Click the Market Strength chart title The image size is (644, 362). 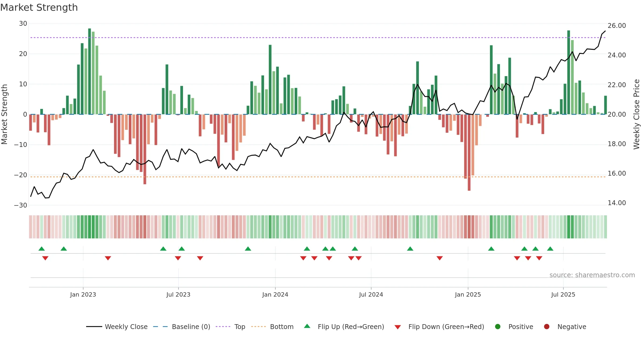pyautogui.click(x=39, y=8)
